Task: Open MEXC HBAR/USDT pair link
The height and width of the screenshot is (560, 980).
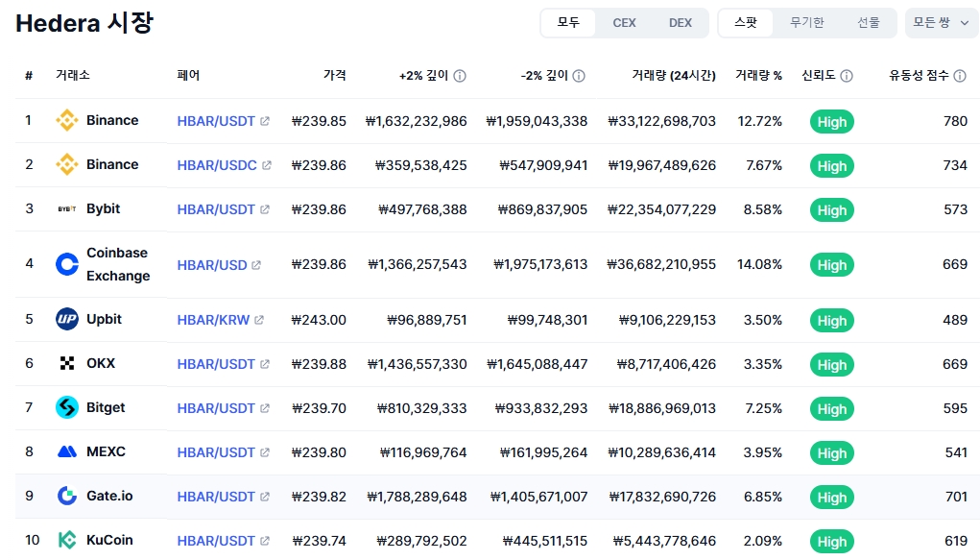Action: 216,452
